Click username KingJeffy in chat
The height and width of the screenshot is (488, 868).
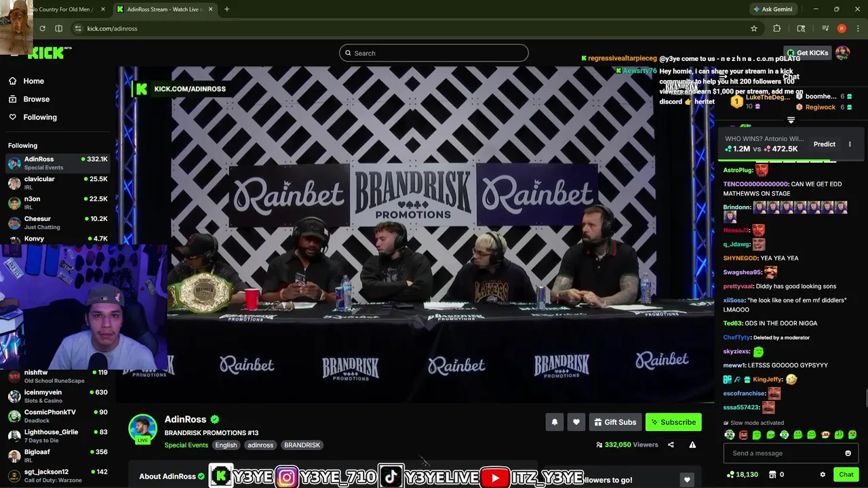768,380
